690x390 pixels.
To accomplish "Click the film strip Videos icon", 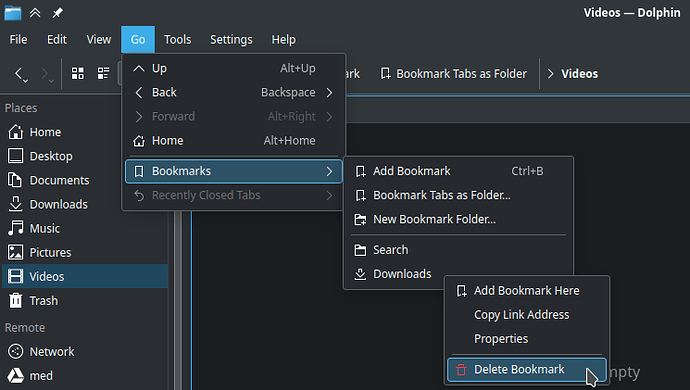I will 15,276.
